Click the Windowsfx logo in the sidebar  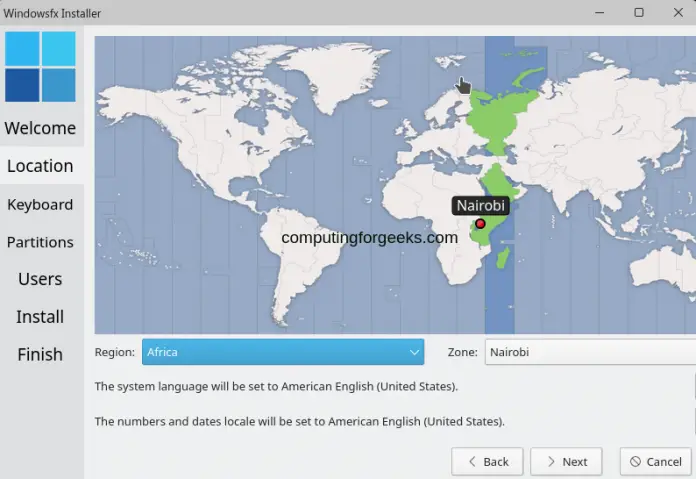pyautogui.click(x=40, y=66)
